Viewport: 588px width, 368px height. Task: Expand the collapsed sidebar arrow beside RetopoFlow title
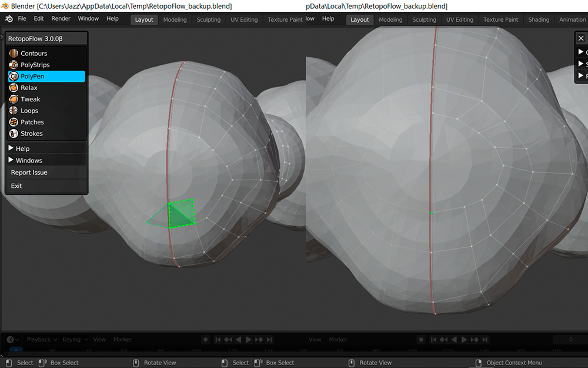[x=2, y=37]
